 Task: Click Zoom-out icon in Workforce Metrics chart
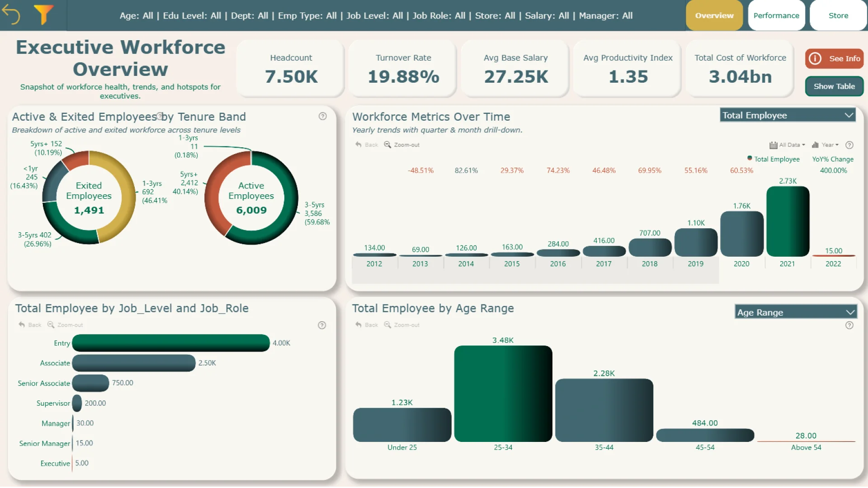(387, 145)
